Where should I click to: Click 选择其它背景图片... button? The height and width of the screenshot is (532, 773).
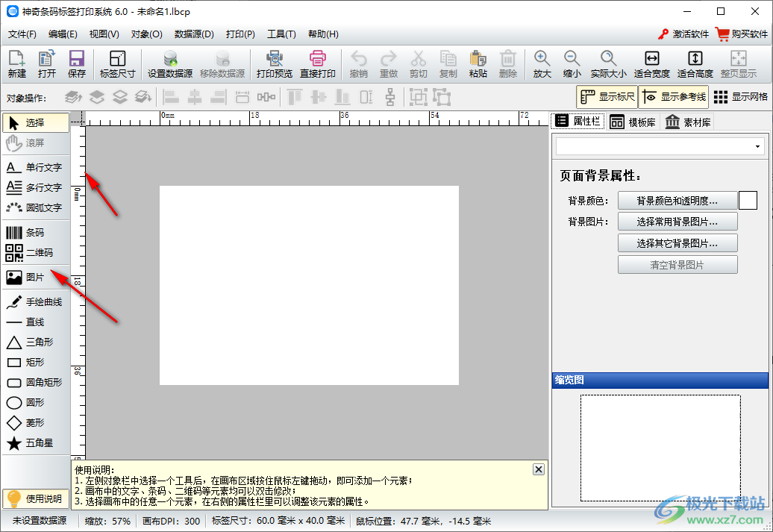[x=677, y=243]
